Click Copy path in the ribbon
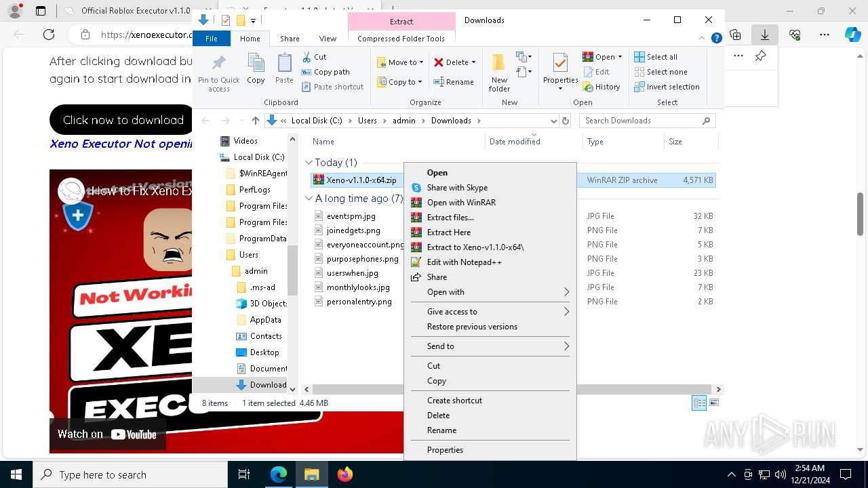The width and height of the screenshot is (868, 488). [x=325, y=72]
